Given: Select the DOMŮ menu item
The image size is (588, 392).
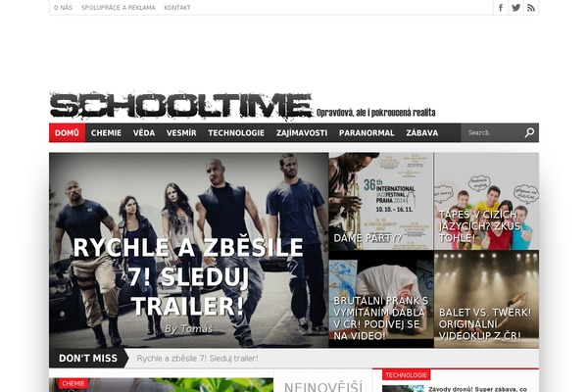Looking at the screenshot, I should pos(67,133).
